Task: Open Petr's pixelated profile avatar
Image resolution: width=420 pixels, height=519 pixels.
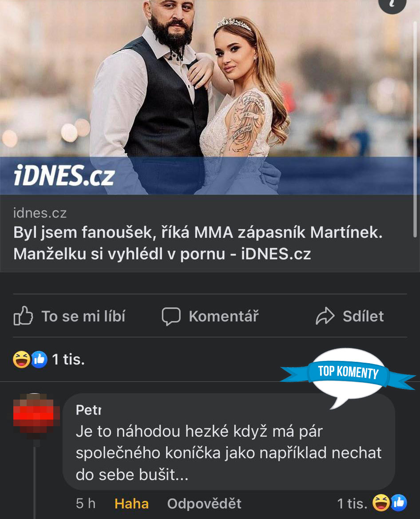Action: tap(36, 414)
